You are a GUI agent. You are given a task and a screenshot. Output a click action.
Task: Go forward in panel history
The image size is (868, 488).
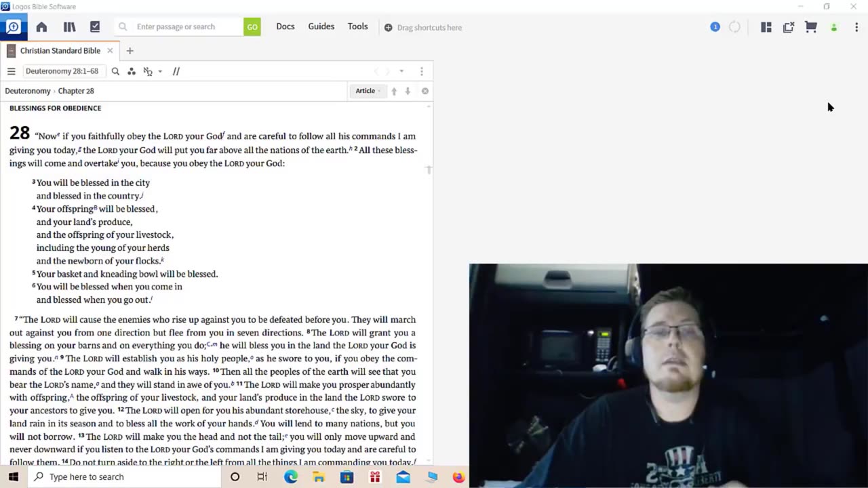click(388, 71)
